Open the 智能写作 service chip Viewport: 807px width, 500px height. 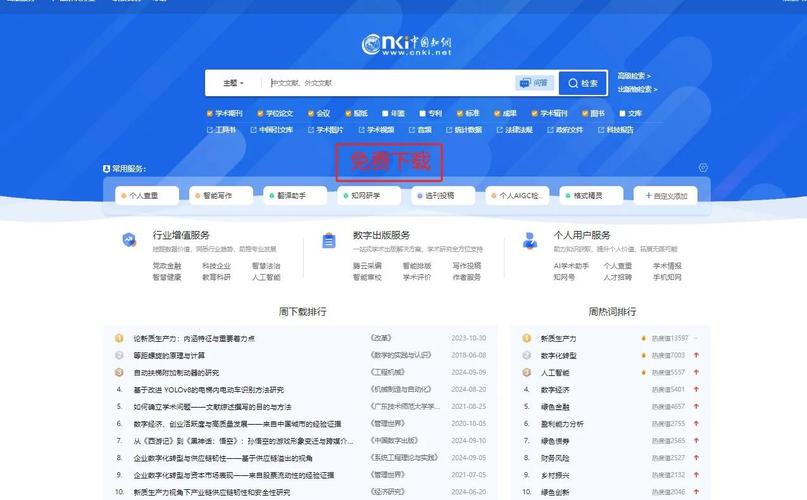(221, 196)
